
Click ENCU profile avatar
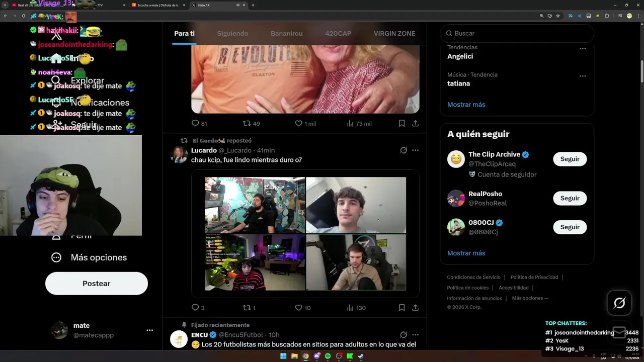pyautogui.click(x=179, y=339)
